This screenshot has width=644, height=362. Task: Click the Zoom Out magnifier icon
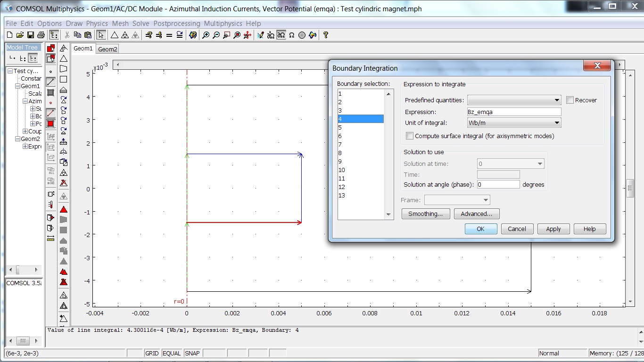coord(216,35)
